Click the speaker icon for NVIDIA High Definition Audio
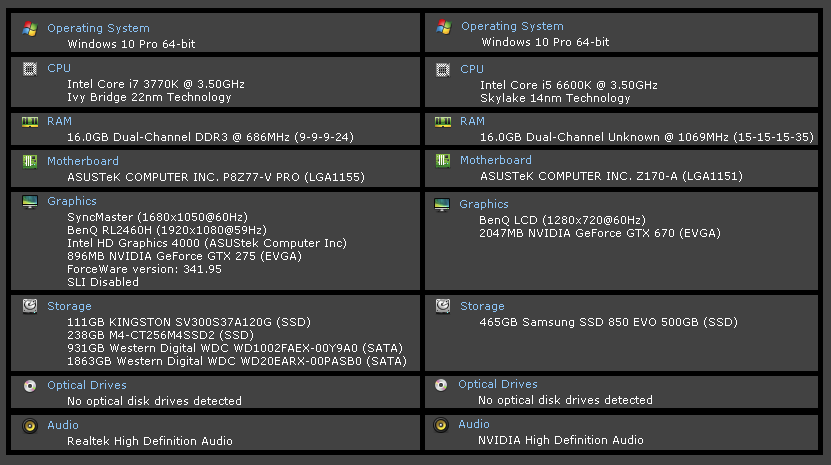The image size is (831, 465). click(x=441, y=425)
